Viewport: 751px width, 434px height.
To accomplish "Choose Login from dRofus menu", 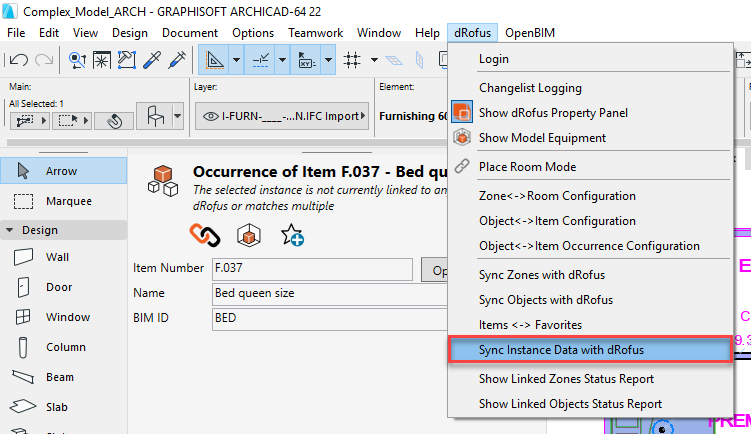I will 493,59.
